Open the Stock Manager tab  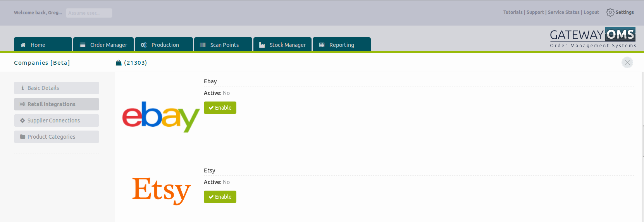pos(282,44)
